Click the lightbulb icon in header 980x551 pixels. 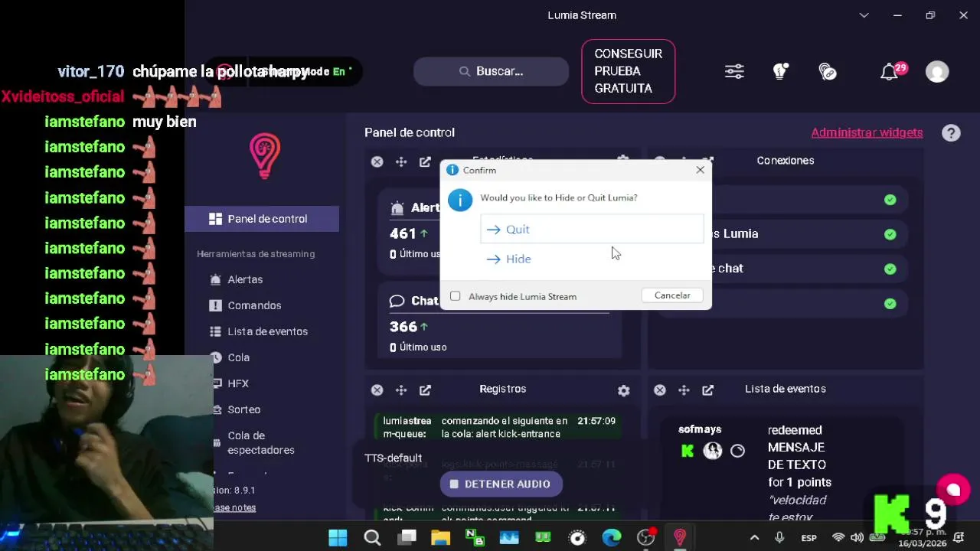coord(780,71)
